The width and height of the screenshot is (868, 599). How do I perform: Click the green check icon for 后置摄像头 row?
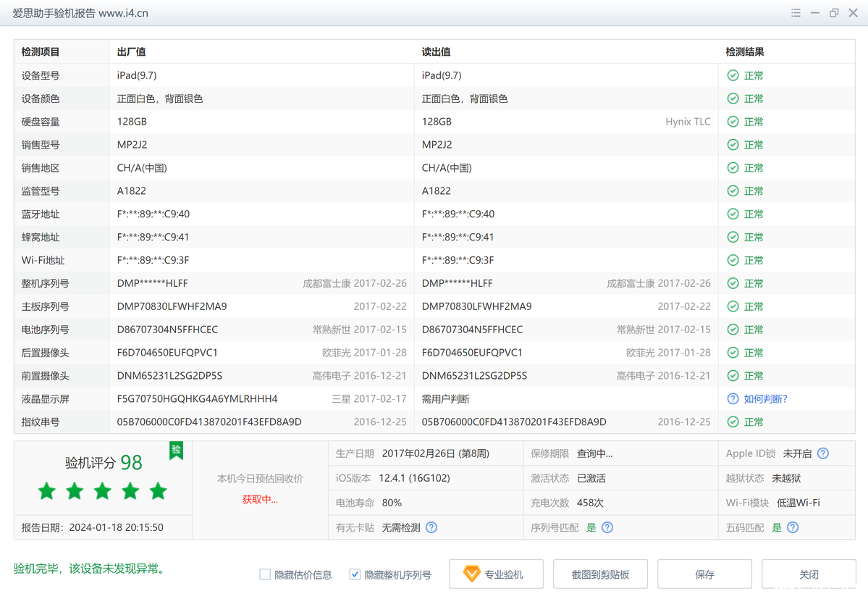(733, 353)
